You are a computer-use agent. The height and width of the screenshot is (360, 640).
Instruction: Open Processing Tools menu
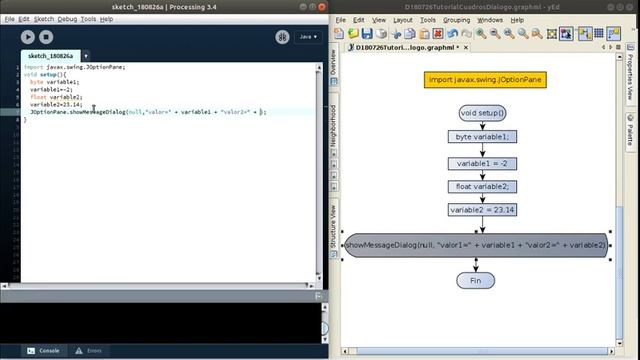coord(88,19)
